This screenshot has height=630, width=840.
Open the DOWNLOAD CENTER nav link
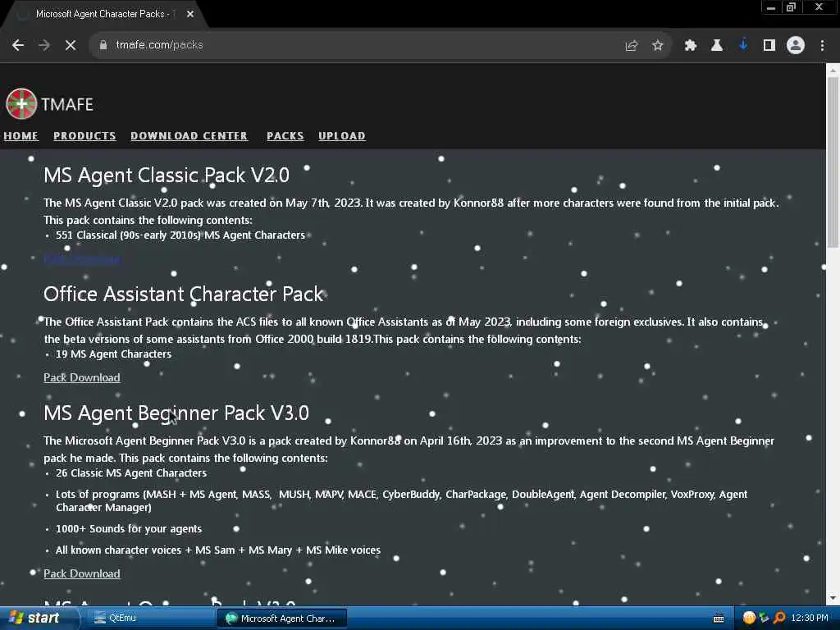(189, 136)
